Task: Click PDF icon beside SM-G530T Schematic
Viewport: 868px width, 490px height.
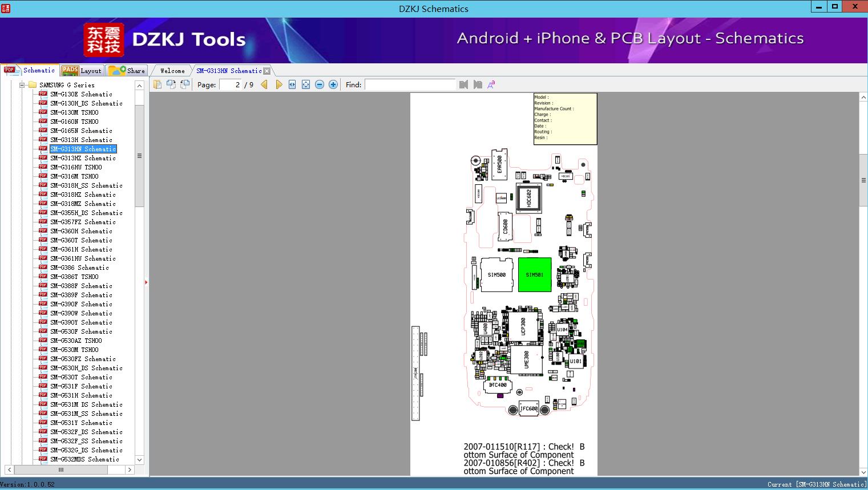Action: click(x=43, y=376)
